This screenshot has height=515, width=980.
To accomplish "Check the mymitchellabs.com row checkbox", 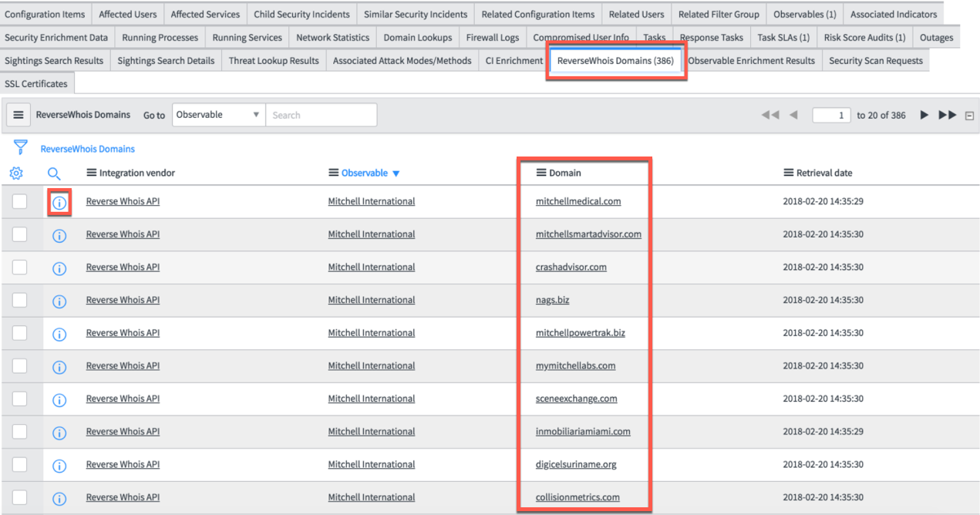I will [x=19, y=365].
